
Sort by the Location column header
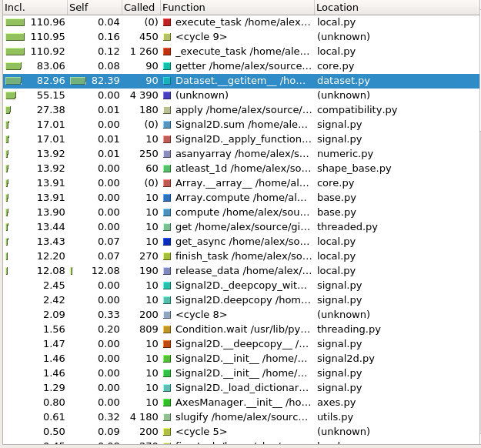point(397,8)
